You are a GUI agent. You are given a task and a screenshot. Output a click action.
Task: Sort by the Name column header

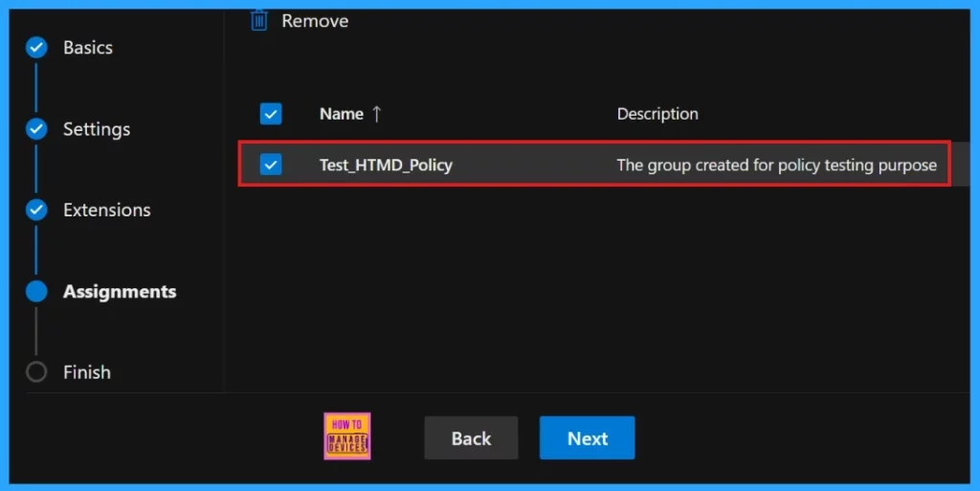click(x=342, y=114)
